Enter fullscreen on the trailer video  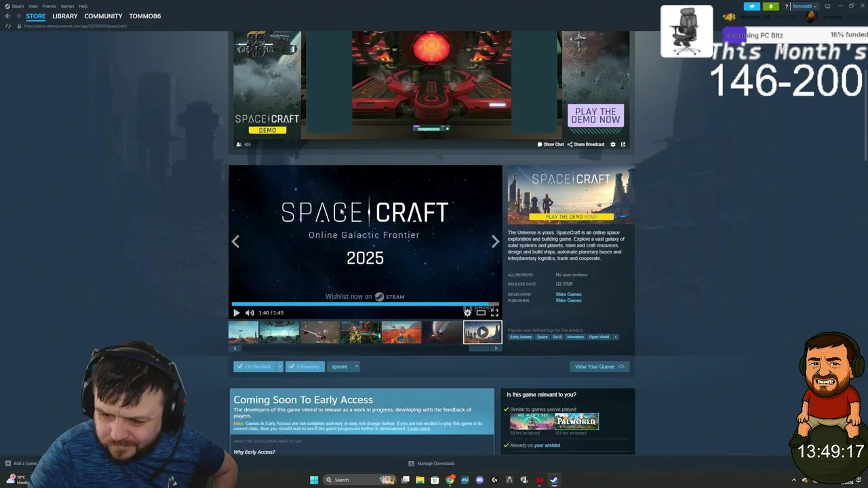[x=494, y=312]
